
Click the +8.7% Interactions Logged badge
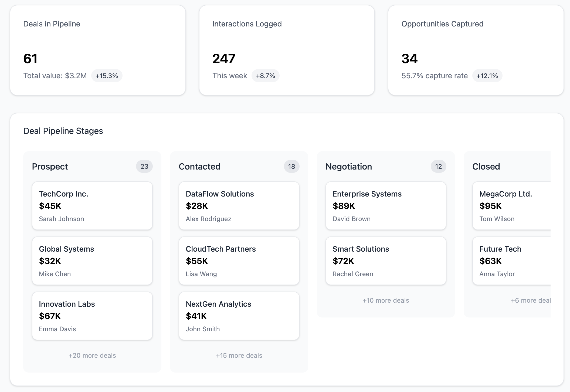265,76
